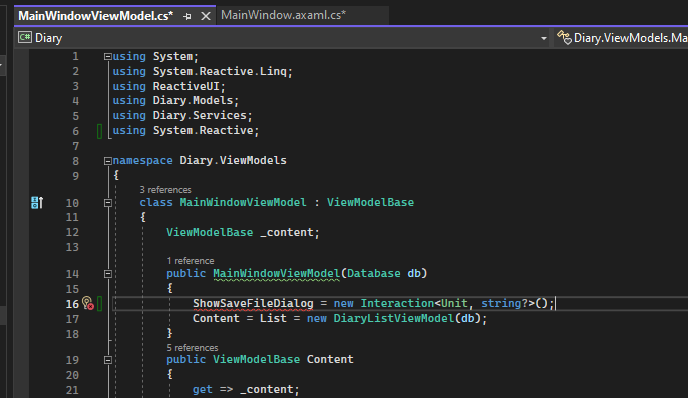Click 'Diary.Services' in using statement
This screenshot has height=398, width=688.
coord(199,115)
